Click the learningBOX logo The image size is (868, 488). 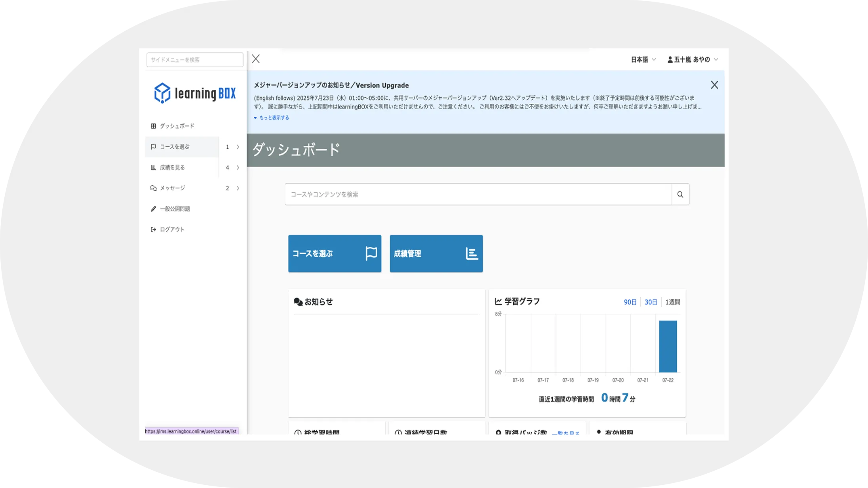pyautogui.click(x=194, y=93)
